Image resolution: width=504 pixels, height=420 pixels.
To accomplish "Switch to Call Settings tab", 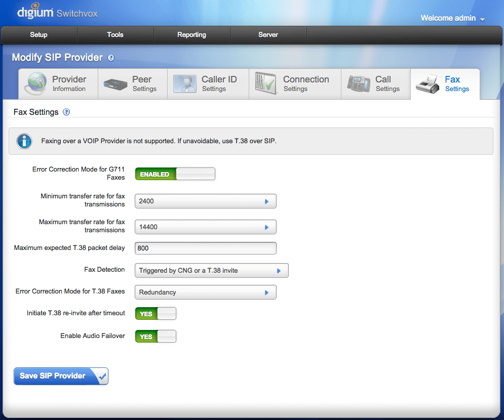I will 376,84.
